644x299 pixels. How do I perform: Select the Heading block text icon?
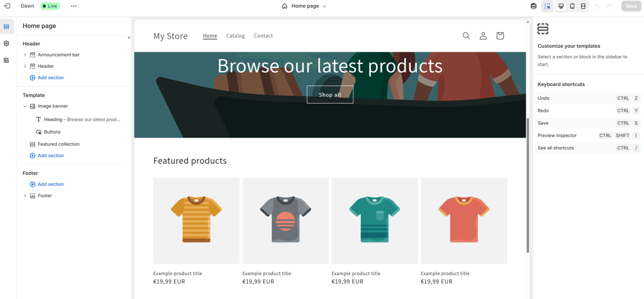(x=38, y=119)
